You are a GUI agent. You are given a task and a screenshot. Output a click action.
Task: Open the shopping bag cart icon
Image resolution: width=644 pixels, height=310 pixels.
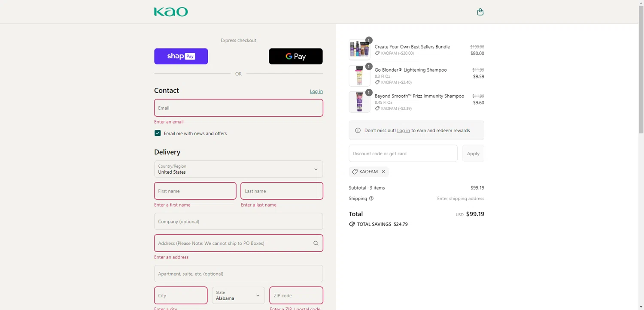480,12
